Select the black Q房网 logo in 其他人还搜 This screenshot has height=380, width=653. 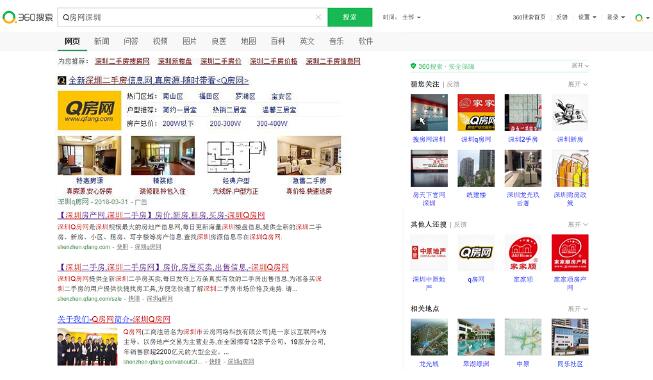tap(476, 252)
